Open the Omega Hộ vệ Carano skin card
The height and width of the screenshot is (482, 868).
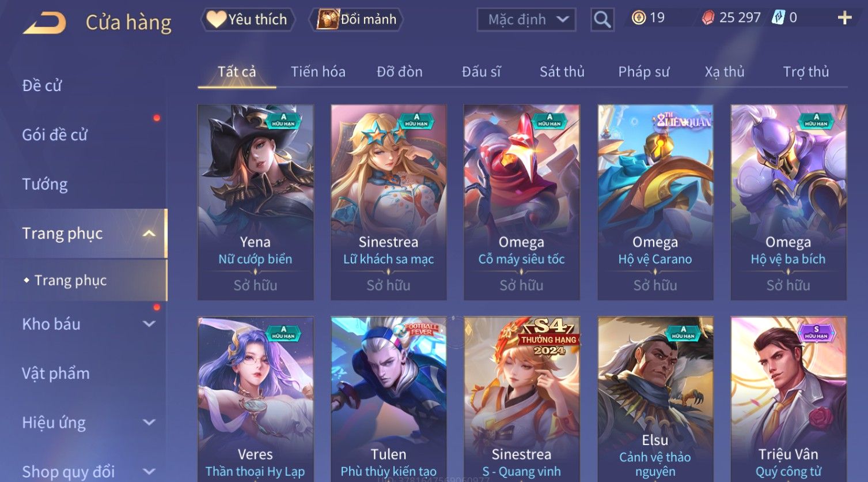click(x=655, y=202)
